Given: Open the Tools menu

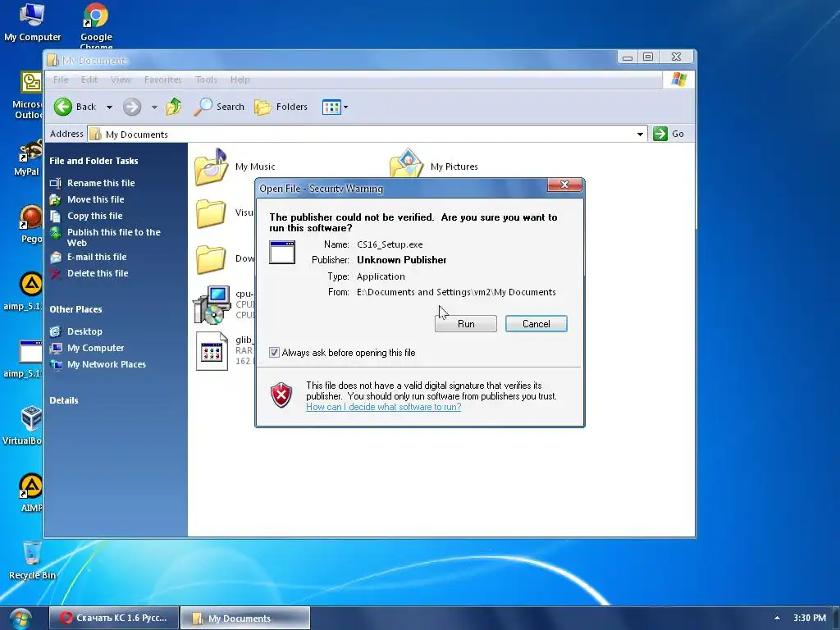Looking at the screenshot, I should pos(206,80).
